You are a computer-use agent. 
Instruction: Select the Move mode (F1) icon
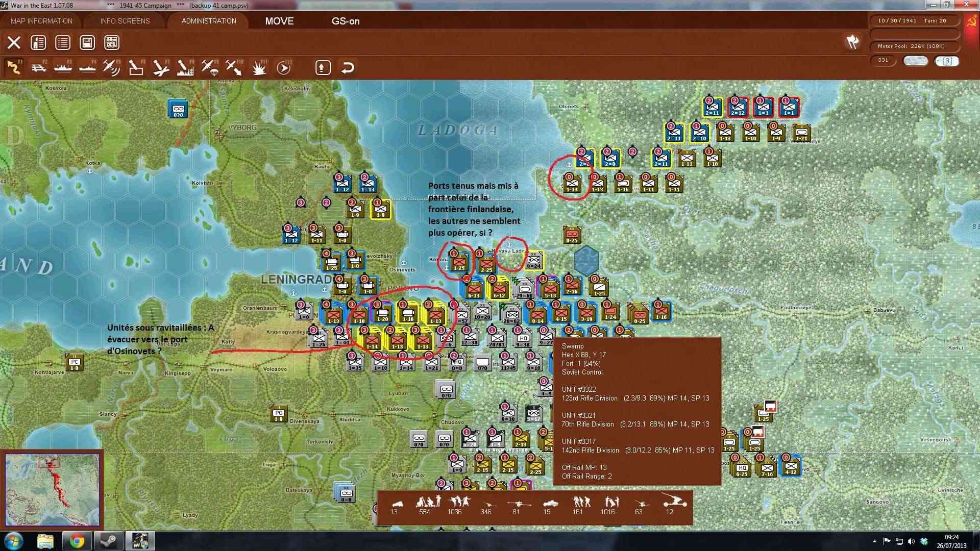pyautogui.click(x=14, y=67)
